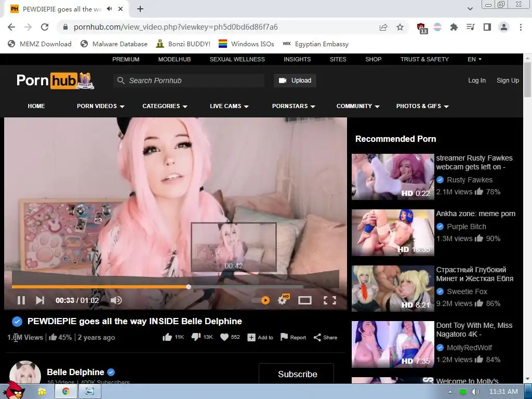This screenshot has width=532, height=399.
Task: Skip to the next video
Action: [x=40, y=300]
